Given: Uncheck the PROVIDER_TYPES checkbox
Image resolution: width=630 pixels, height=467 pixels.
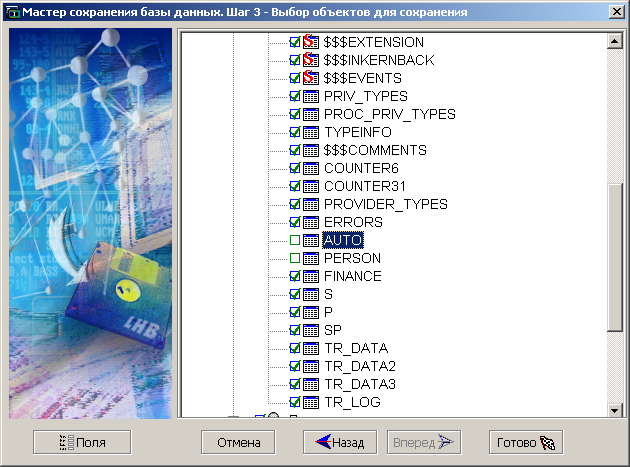Looking at the screenshot, I should click(x=294, y=204).
